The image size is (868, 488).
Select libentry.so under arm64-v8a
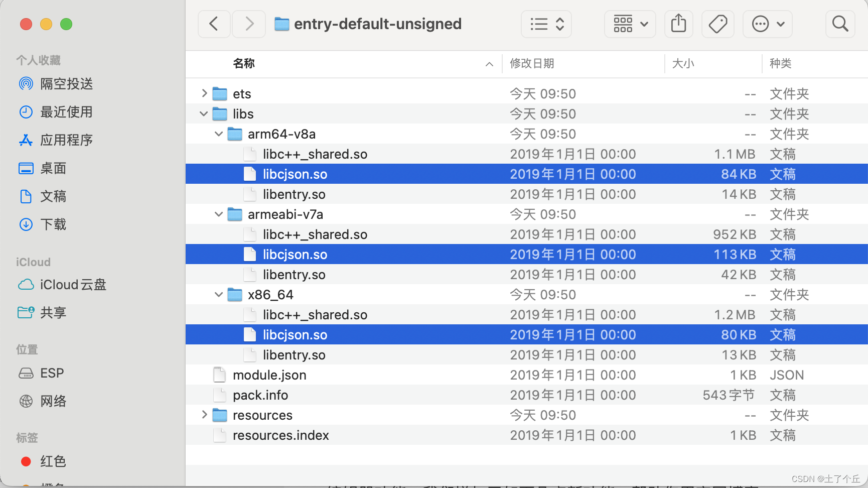pyautogui.click(x=527, y=194)
